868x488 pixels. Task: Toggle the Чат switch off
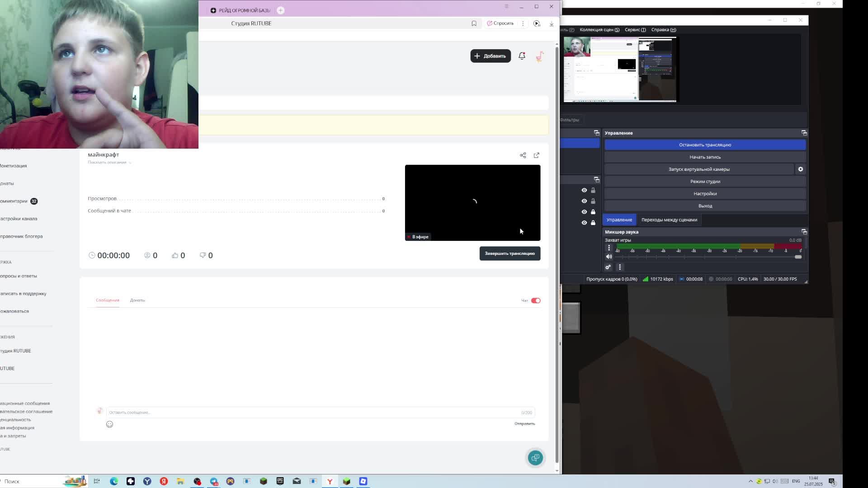536,300
